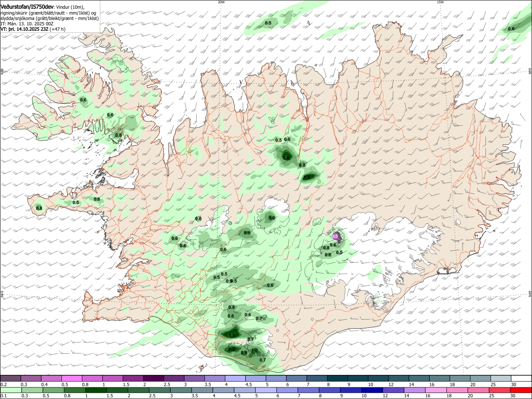Screen dimensions: 532x399
Task: Pick the rain-row green swatch between 0.3 and 0.5
Action: [x=32, y=390]
